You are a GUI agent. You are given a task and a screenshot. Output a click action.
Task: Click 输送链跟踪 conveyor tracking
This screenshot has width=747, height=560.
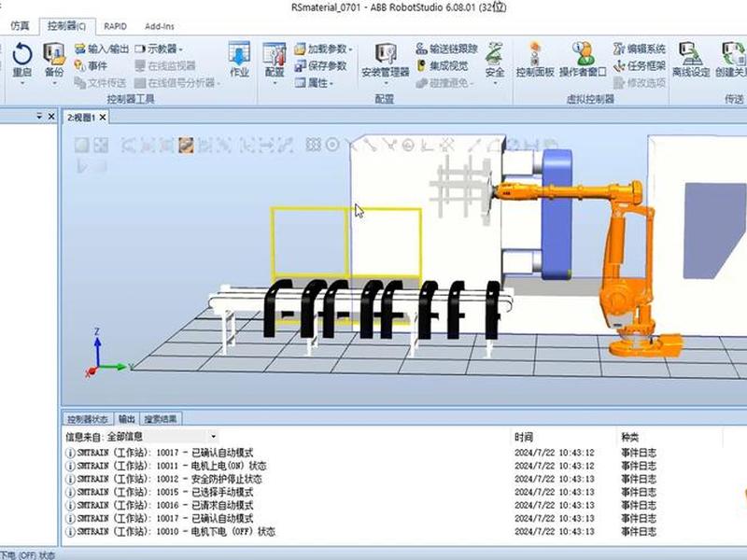446,49
